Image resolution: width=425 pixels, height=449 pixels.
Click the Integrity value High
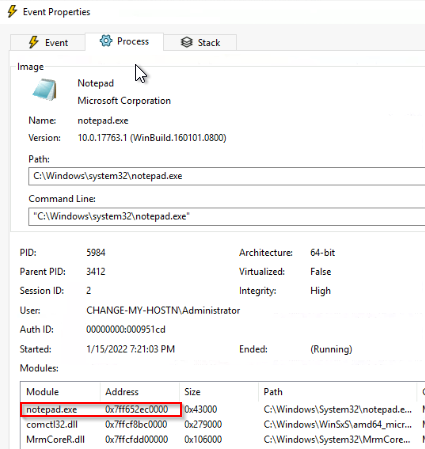[320, 291]
